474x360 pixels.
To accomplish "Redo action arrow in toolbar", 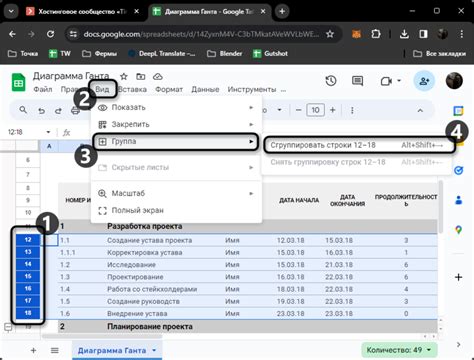I will tap(58, 111).
